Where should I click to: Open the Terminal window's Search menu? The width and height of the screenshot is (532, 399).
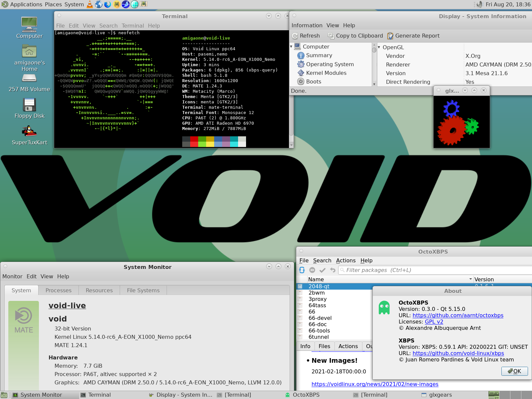point(108,26)
